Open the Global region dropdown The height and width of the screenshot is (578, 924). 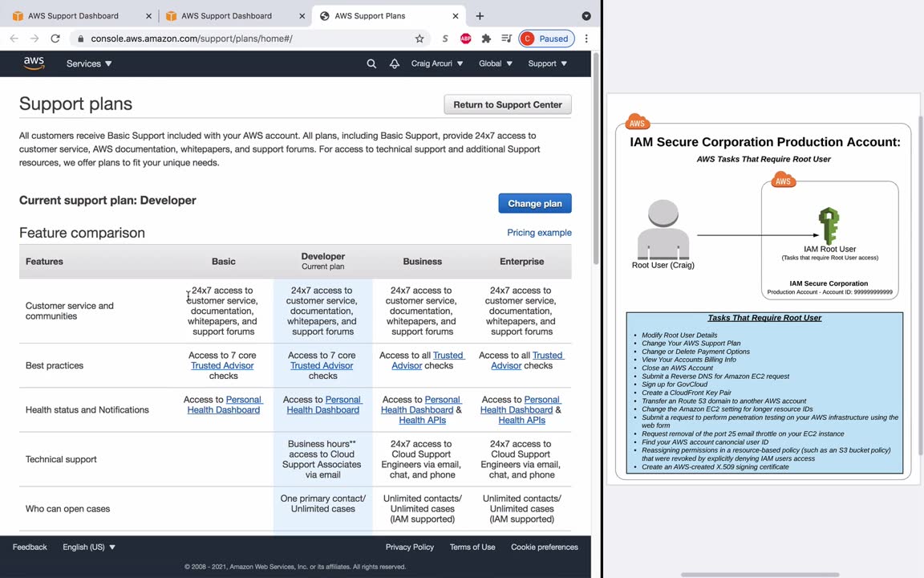click(495, 63)
